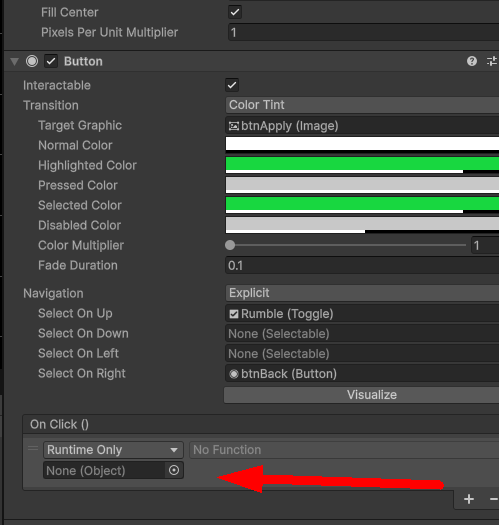Click the Pressed Color label
This screenshot has height=525, width=499.
(x=78, y=185)
